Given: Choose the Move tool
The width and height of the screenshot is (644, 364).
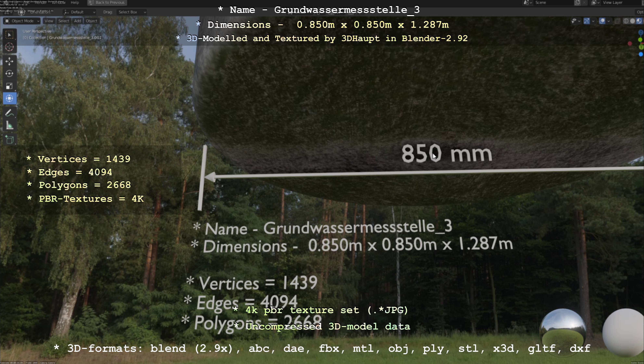Looking at the screenshot, I should [9, 61].
